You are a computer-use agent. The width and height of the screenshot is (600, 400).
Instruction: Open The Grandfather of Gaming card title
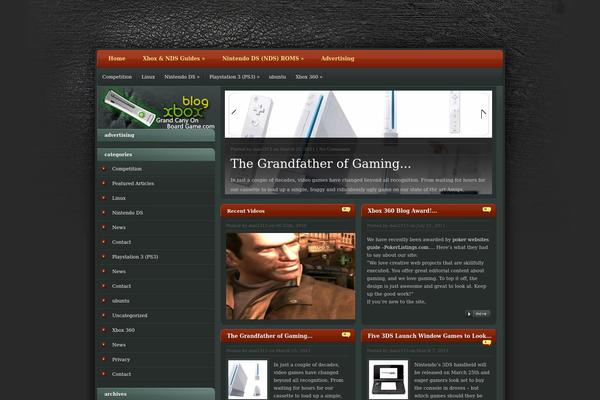coord(269,336)
